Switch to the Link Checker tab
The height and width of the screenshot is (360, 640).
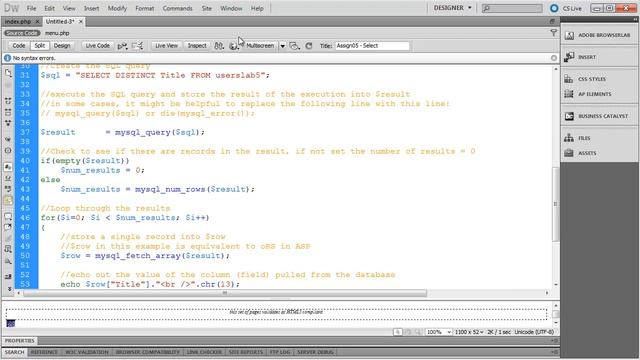[x=204, y=352]
